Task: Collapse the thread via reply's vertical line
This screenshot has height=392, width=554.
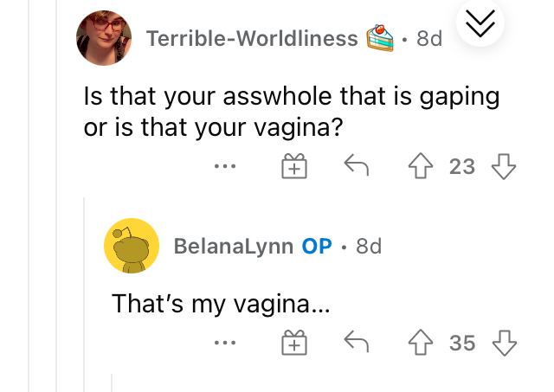Action: click(x=84, y=294)
